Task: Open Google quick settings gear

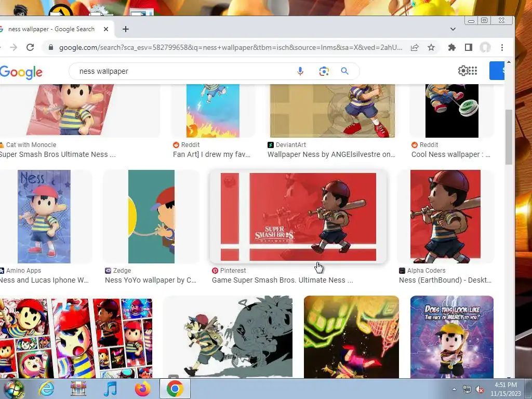Action: coord(463,71)
